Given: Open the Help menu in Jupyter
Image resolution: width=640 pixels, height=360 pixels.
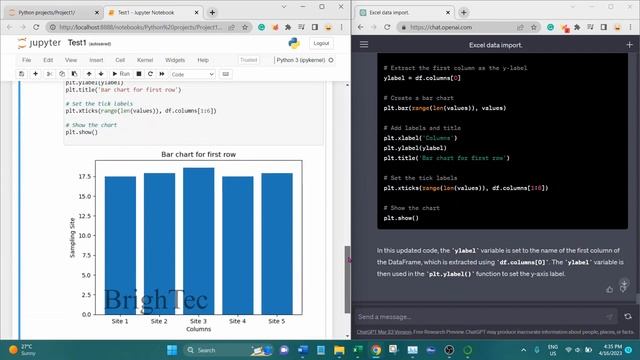Looking at the screenshot, I should (203, 60).
